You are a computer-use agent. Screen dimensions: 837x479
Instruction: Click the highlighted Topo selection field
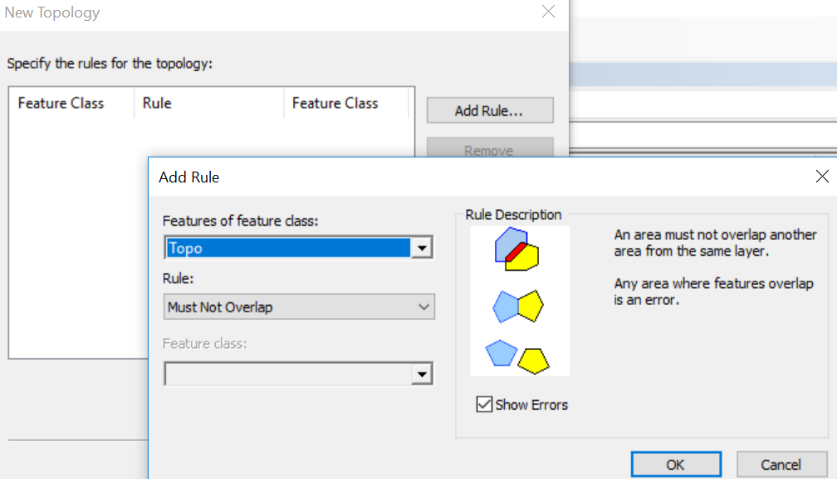(288, 248)
